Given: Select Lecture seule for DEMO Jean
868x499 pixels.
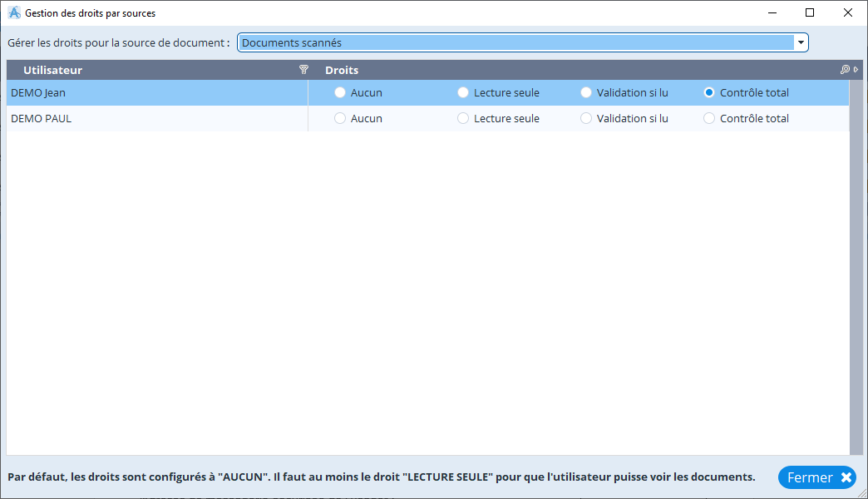Looking at the screenshot, I should (463, 93).
